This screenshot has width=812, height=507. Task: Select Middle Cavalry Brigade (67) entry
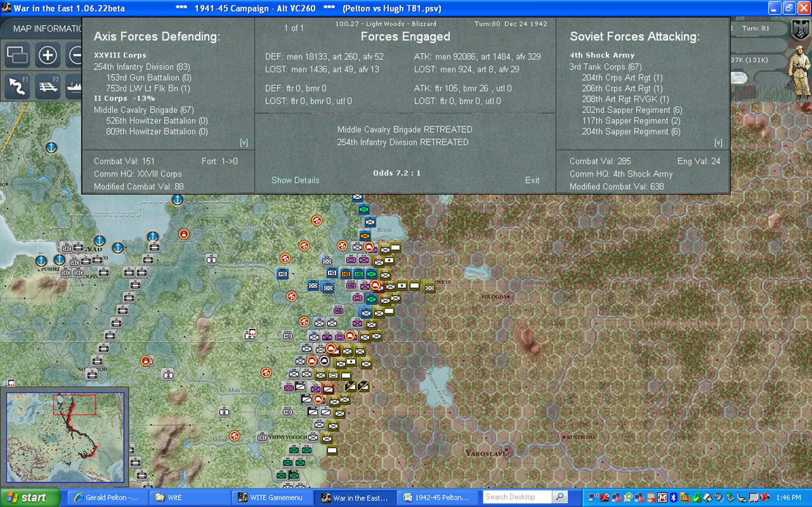click(143, 110)
